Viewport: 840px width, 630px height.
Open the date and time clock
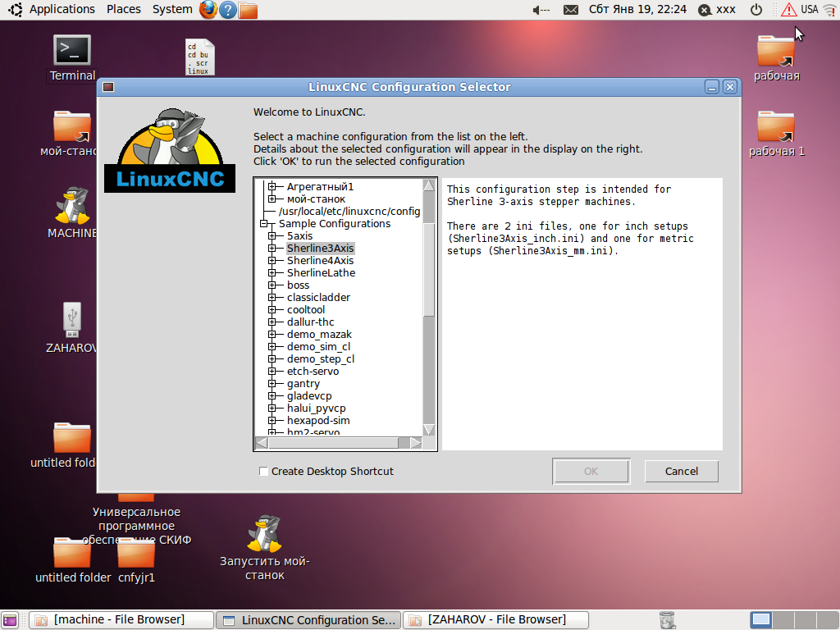[x=637, y=10]
